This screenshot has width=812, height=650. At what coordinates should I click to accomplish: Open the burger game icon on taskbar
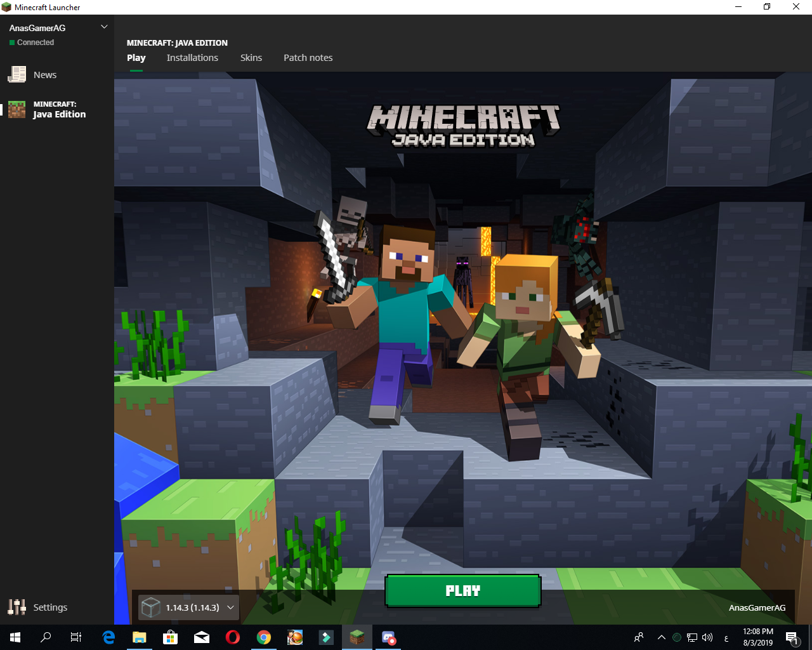point(295,637)
